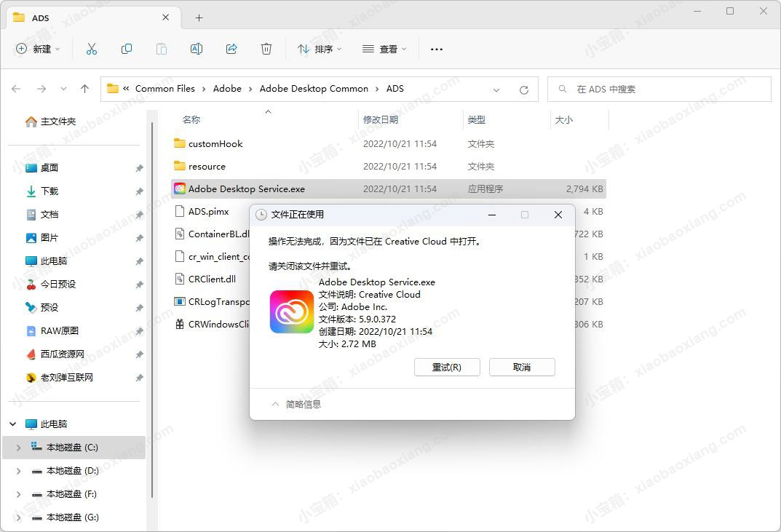Open the 查看 (View) dropdown

[x=384, y=49]
